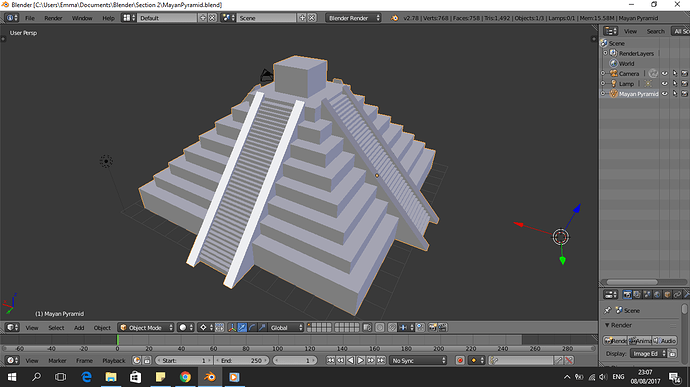Click the Render button in Render panel
The image size is (690, 387).
(615, 340)
